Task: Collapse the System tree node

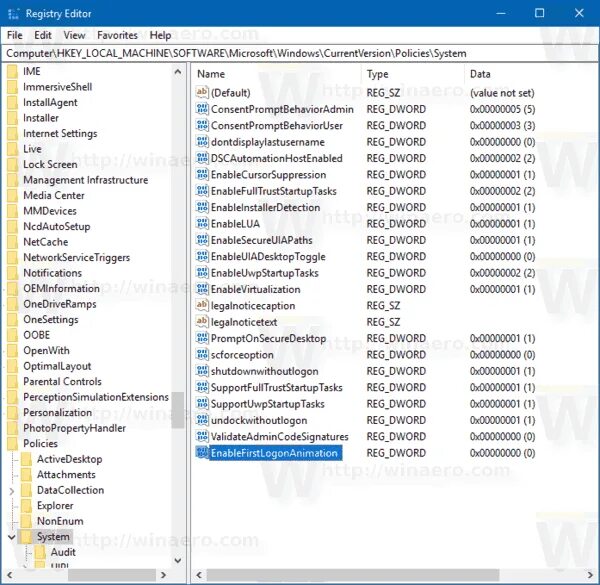Action: 11,537
